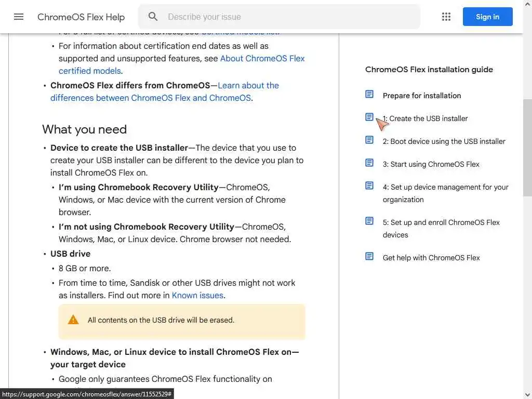This screenshot has height=399, width=532.
Task: Click the 8 GB or more text
Action: pyautogui.click(x=85, y=269)
